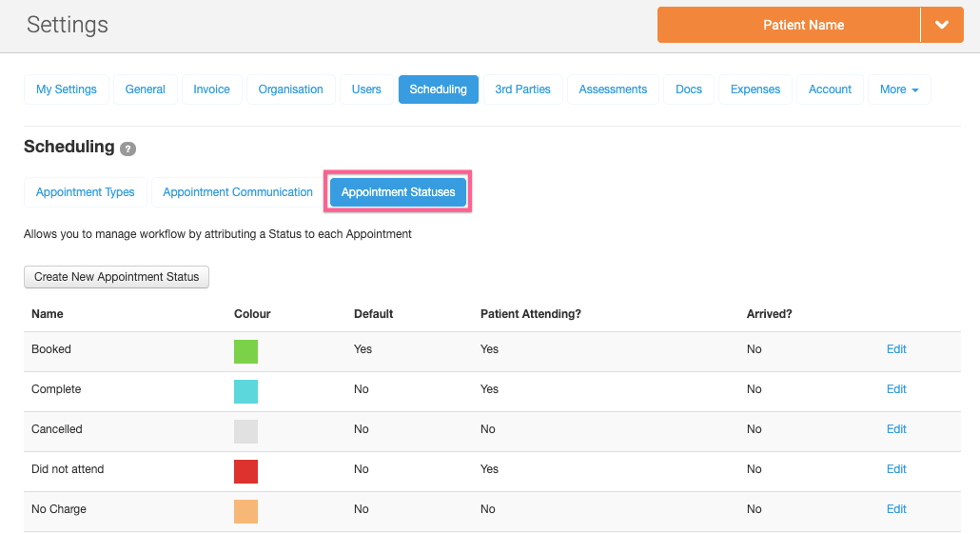Go to My Settings tab
980x534 pixels.
[67, 89]
